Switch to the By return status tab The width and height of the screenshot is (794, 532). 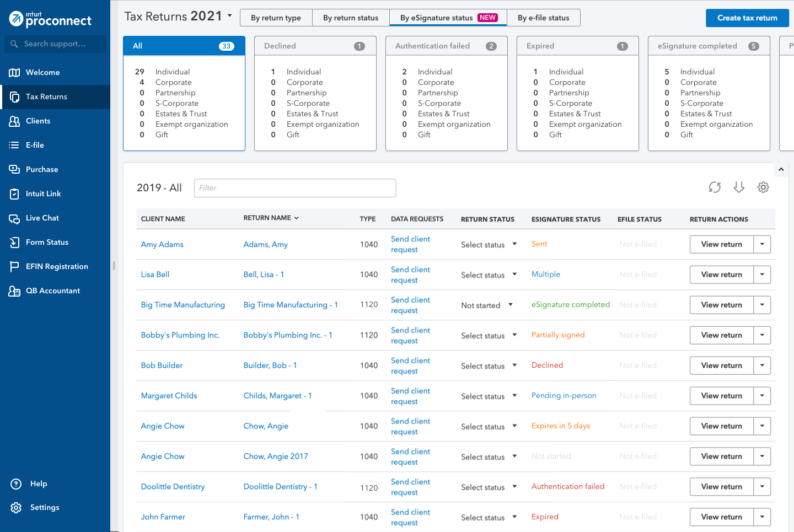click(351, 18)
